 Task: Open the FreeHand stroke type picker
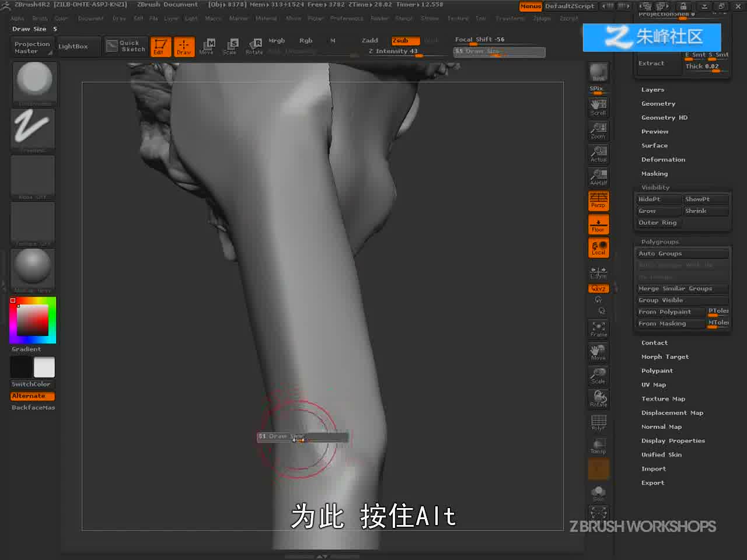[x=33, y=129]
